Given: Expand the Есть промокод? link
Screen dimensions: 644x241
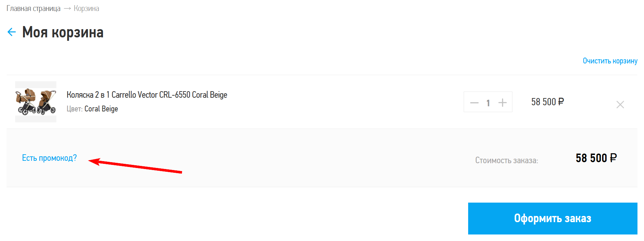Looking at the screenshot, I should (x=49, y=158).
